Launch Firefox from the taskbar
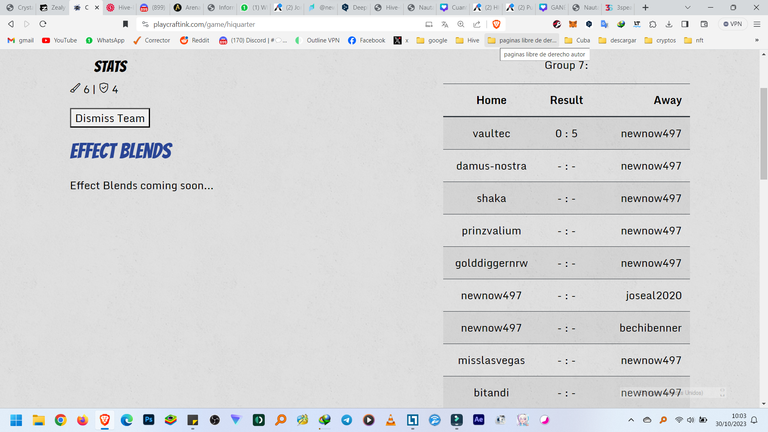Screen dimensions: 768x432 click(x=82, y=420)
